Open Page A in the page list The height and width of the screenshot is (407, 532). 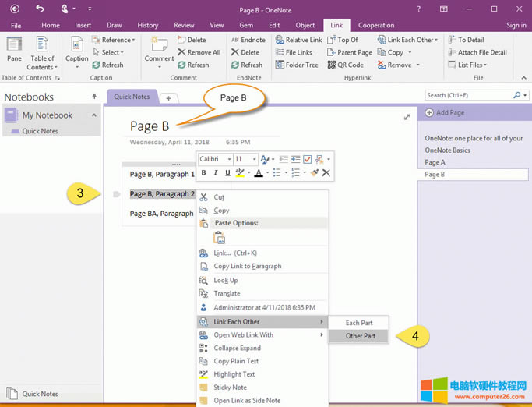(x=435, y=162)
